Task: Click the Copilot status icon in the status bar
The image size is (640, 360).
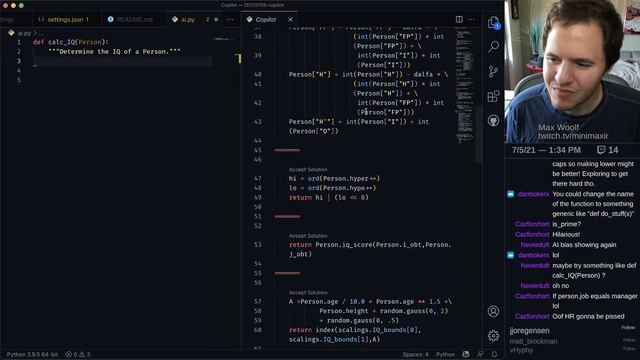Action: tap(466, 354)
